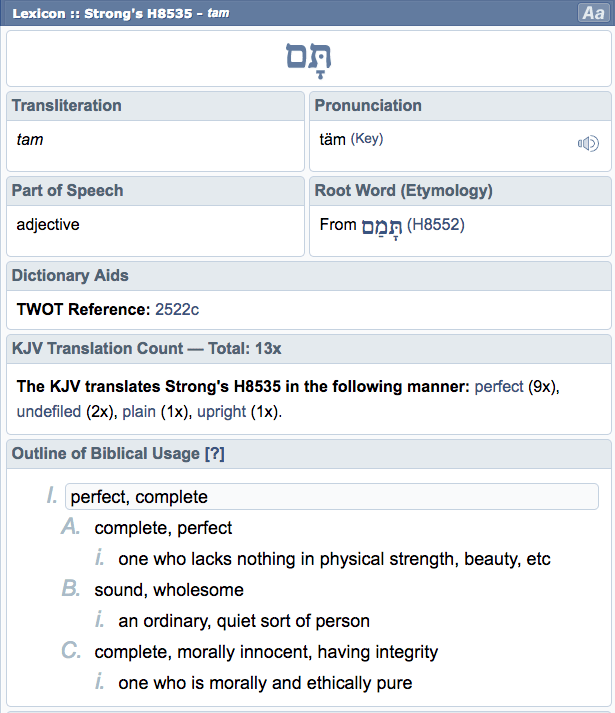Click the Aa font size button

tap(592, 13)
